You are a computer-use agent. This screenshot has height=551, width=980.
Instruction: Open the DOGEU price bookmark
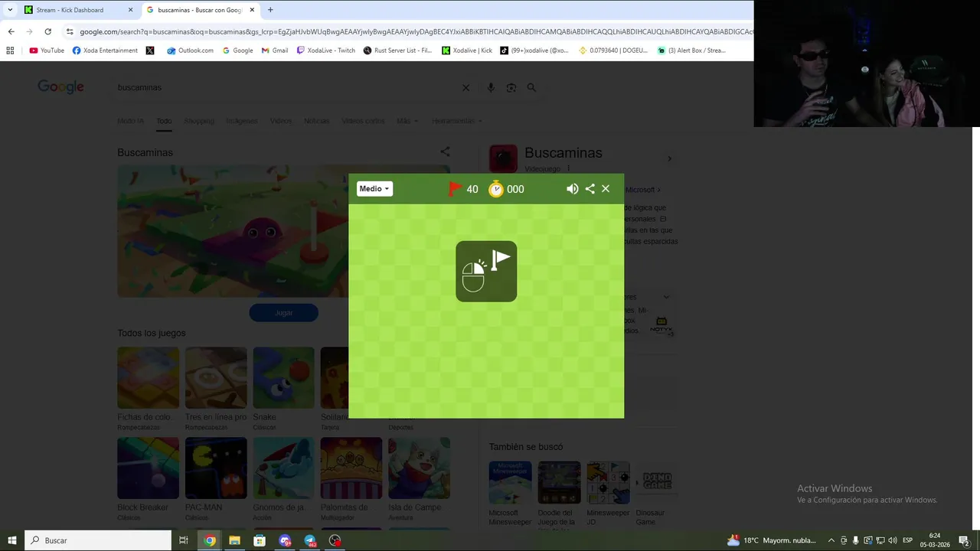(613, 51)
